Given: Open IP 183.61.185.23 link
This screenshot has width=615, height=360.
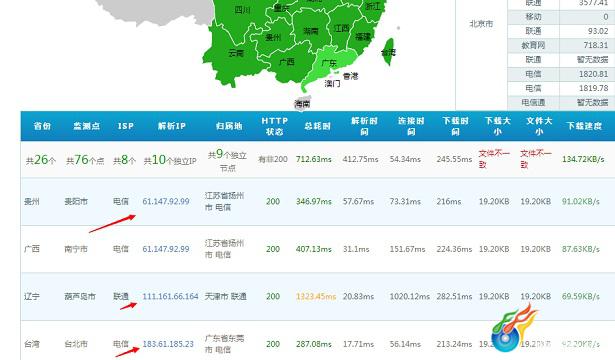Looking at the screenshot, I should (168, 344).
